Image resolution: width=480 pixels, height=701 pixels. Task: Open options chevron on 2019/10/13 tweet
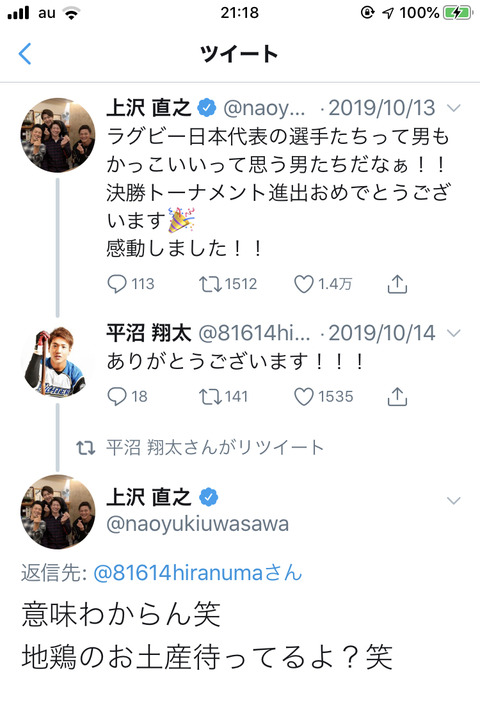pyautogui.click(x=454, y=108)
